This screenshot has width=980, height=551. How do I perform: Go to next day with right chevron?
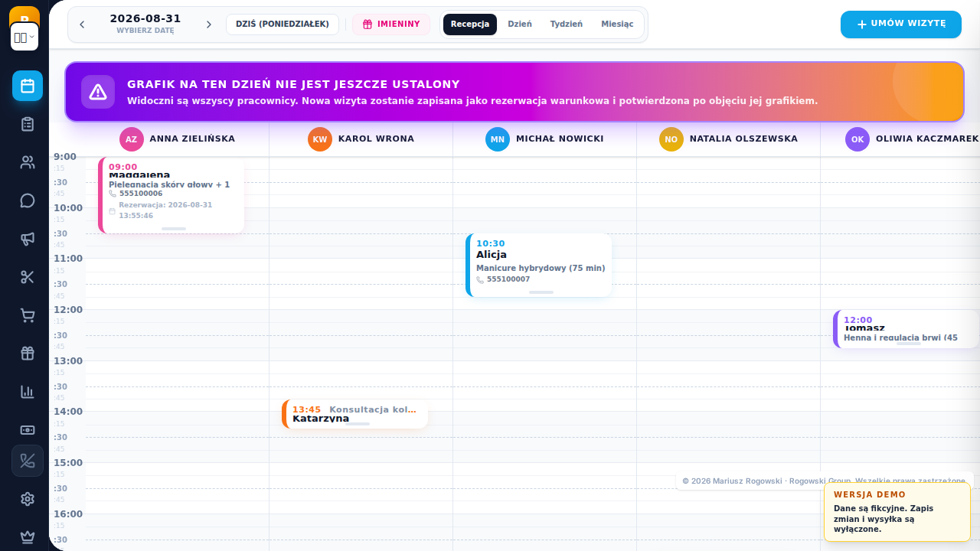point(208,24)
